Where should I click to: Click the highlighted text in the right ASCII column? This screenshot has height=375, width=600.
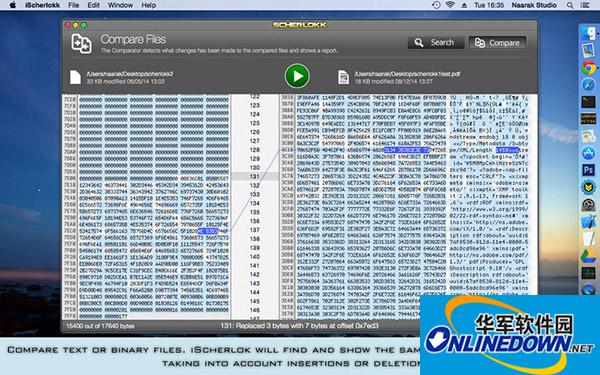[507, 150]
